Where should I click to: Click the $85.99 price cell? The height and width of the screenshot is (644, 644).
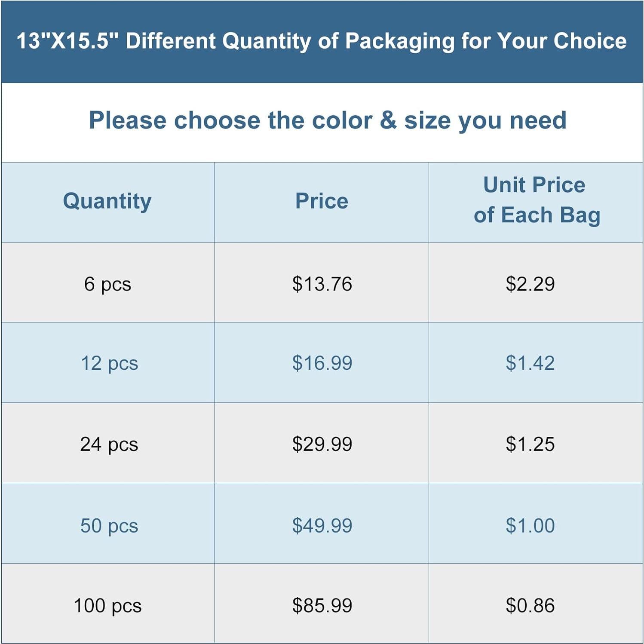pyautogui.click(x=322, y=605)
